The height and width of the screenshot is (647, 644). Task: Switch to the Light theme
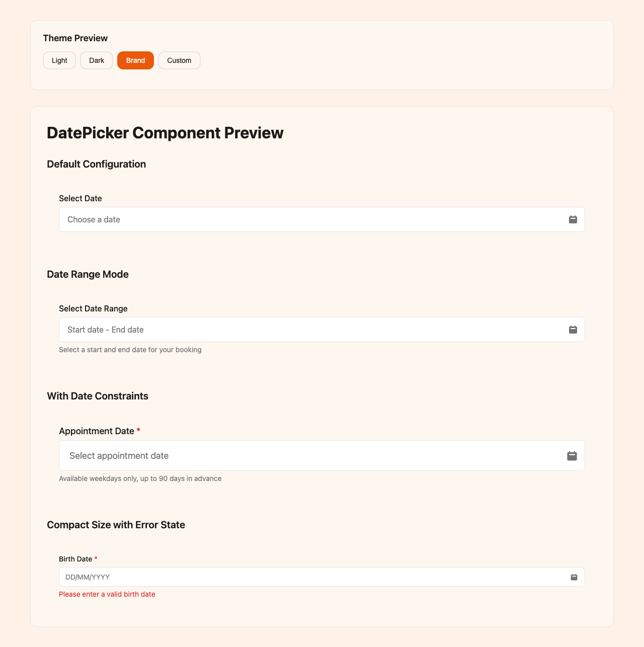pyautogui.click(x=59, y=60)
